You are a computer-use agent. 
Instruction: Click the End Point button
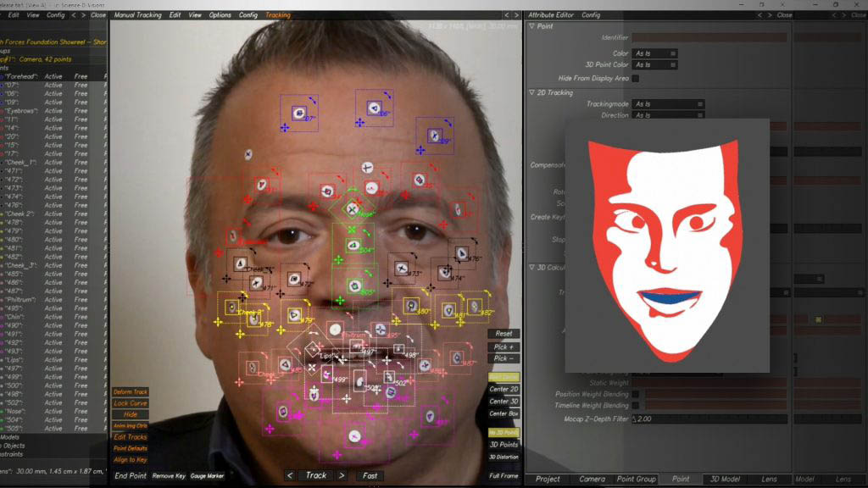[x=130, y=475]
